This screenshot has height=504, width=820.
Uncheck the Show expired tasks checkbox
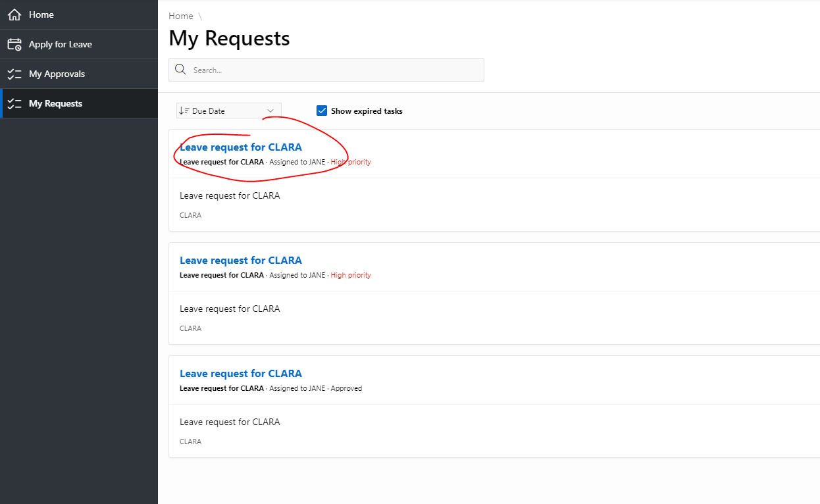pyautogui.click(x=322, y=111)
